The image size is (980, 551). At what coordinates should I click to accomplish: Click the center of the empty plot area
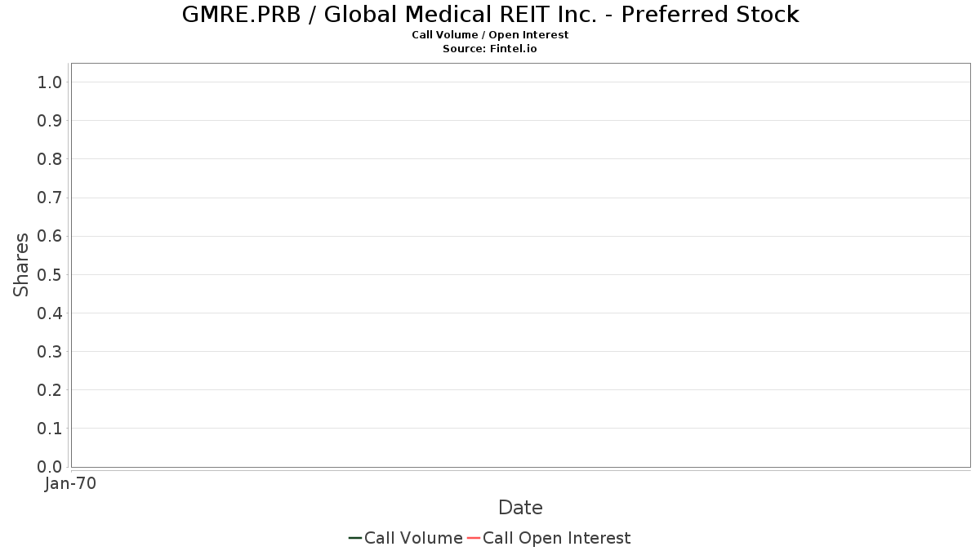[x=520, y=265]
